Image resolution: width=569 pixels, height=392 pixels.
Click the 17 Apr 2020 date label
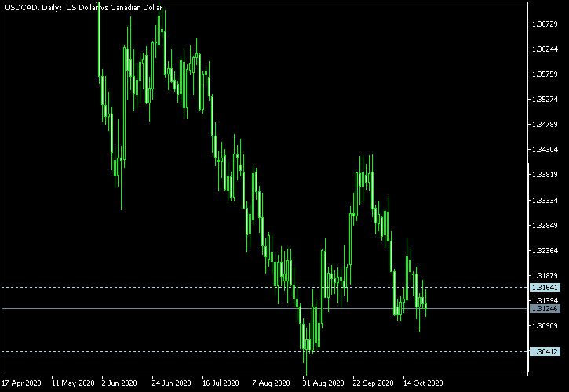coord(22,383)
